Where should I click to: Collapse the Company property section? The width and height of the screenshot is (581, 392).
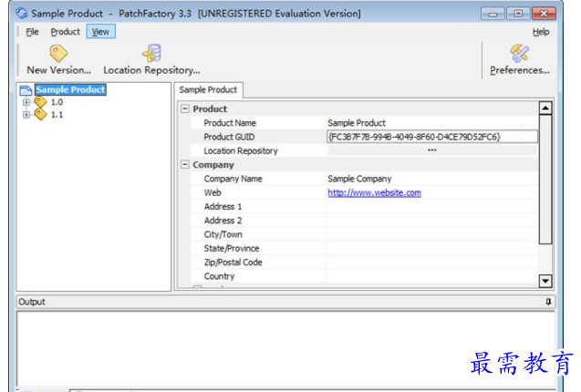click(184, 164)
